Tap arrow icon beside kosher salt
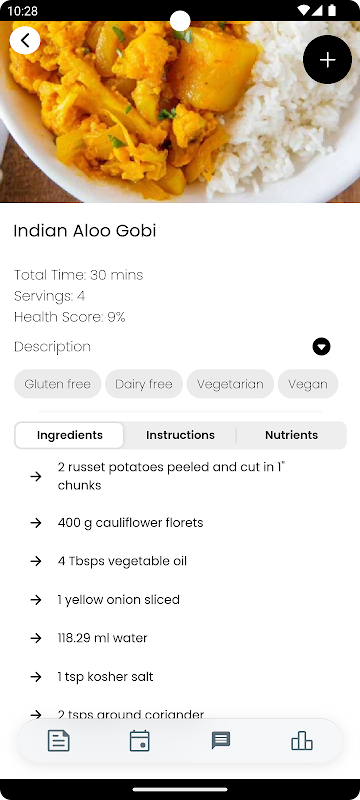The width and height of the screenshot is (360, 800). click(x=36, y=677)
